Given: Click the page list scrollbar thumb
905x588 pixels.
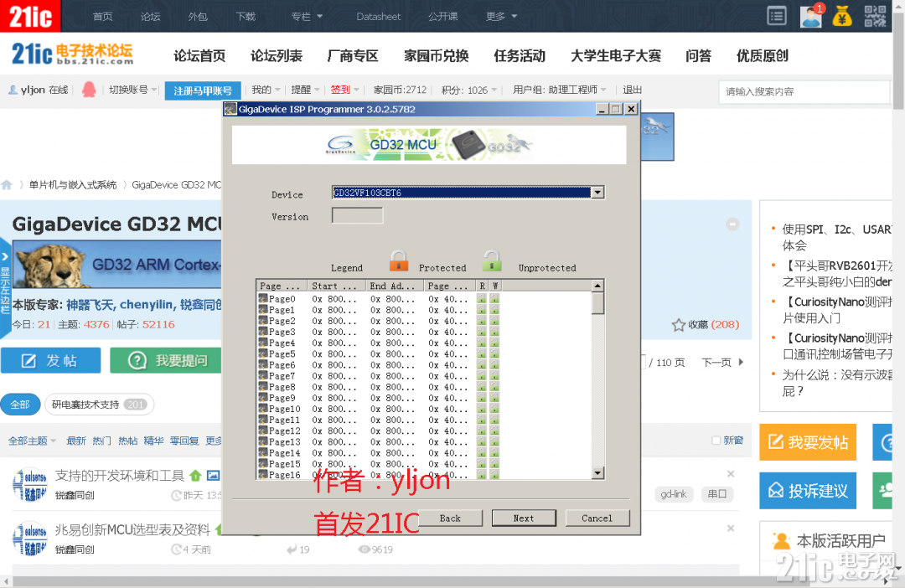Looking at the screenshot, I should [598, 303].
